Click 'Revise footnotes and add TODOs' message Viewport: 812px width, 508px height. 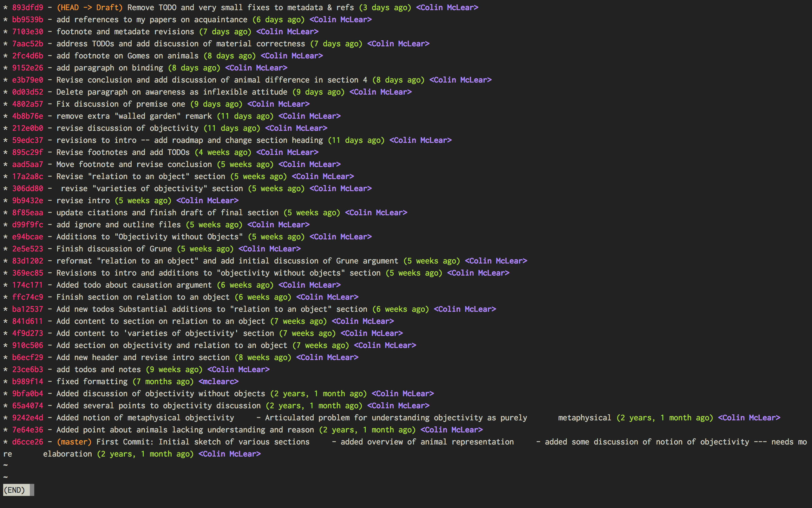123,152
